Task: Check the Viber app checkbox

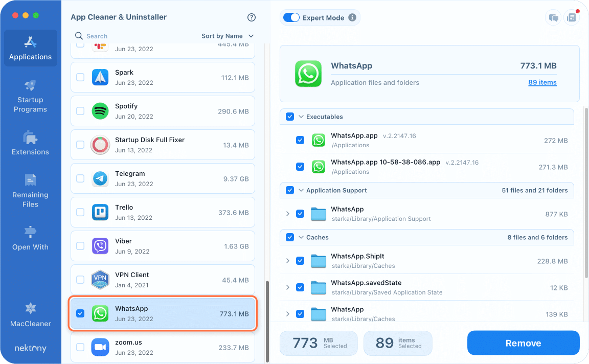Action: tap(80, 246)
